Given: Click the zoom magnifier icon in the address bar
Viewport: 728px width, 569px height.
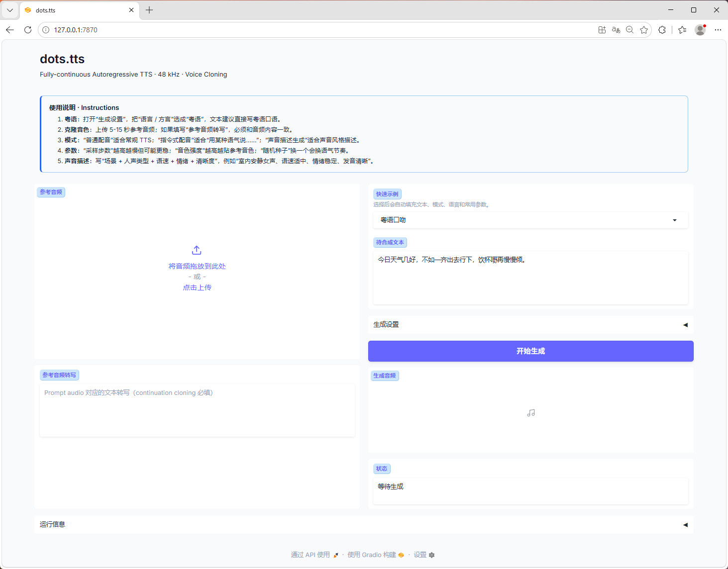Looking at the screenshot, I should pyautogui.click(x=630, y=30).
